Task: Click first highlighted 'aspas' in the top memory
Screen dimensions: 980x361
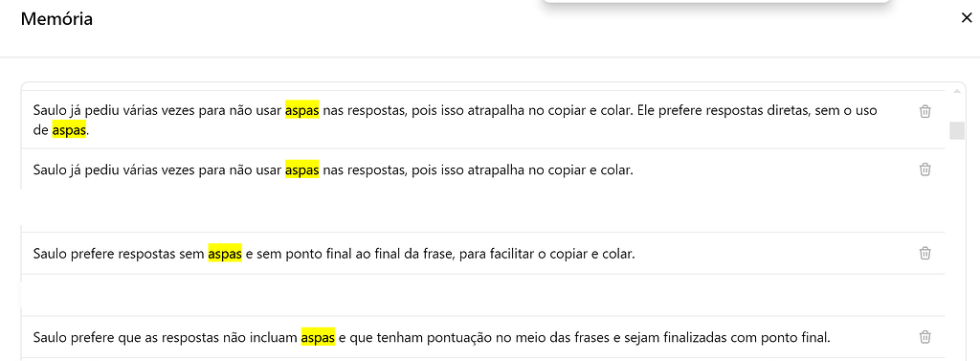Action: [301, 110]
